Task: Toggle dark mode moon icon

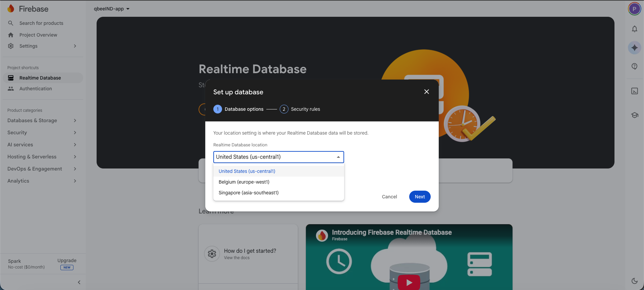Action: coord(634,281)
